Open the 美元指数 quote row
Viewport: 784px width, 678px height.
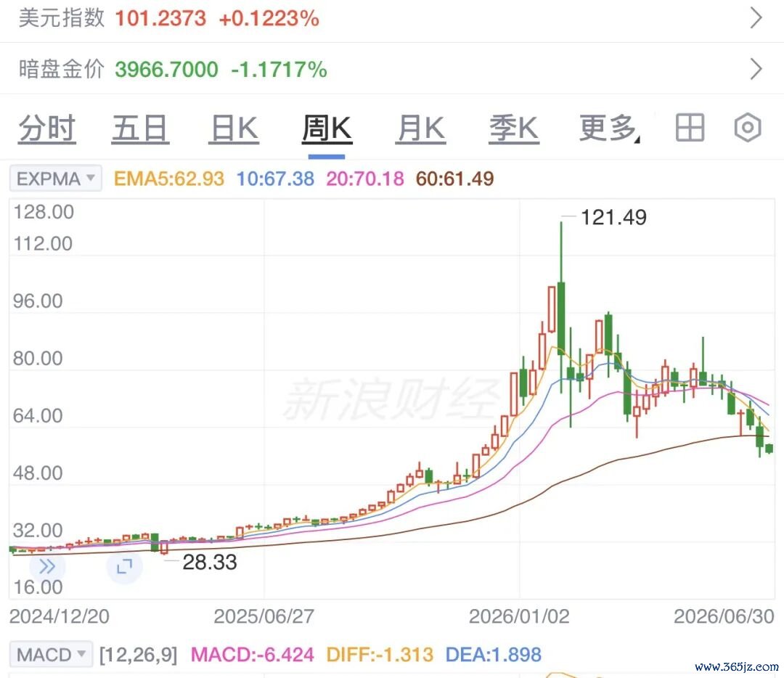click(392, 18)
